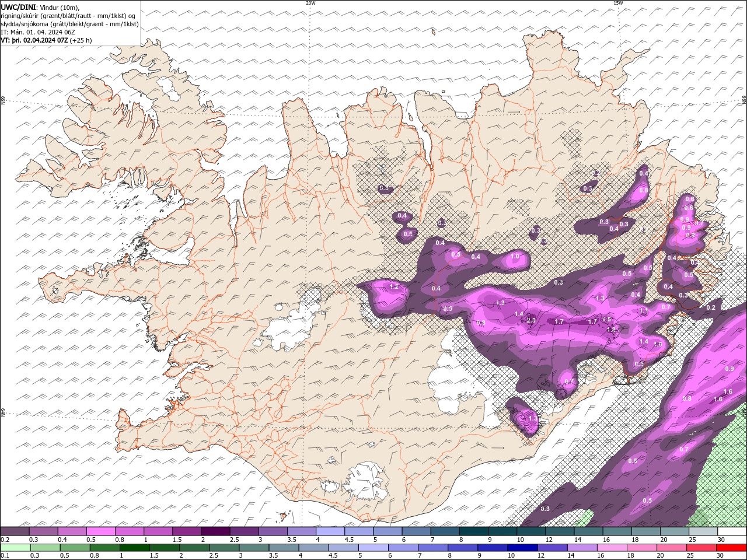Select the dark purple-gray 0.2 swatch in the top legend
This screenshot has height=560, width=747.
15,531
